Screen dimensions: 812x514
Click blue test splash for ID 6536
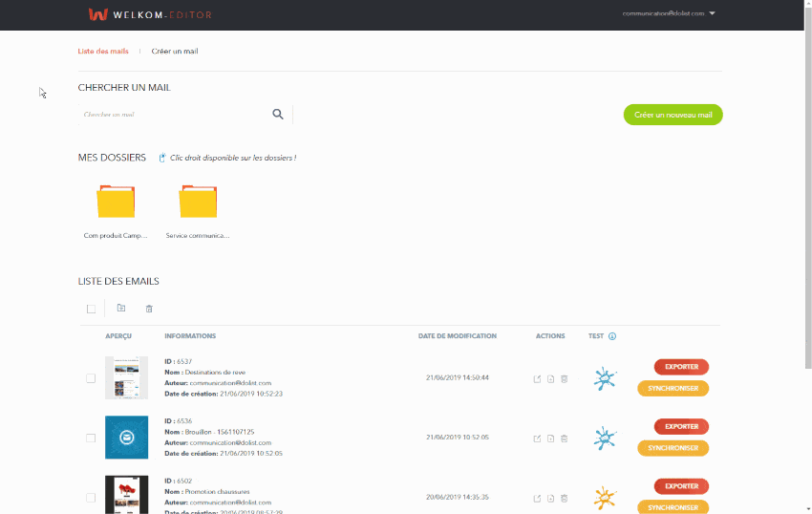coord(605,438)
